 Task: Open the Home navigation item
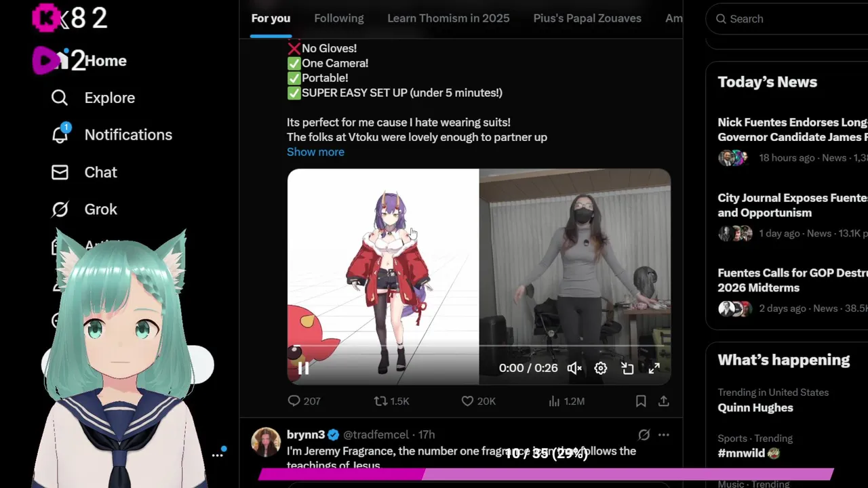pyautogui.click(x=105, y=61)
